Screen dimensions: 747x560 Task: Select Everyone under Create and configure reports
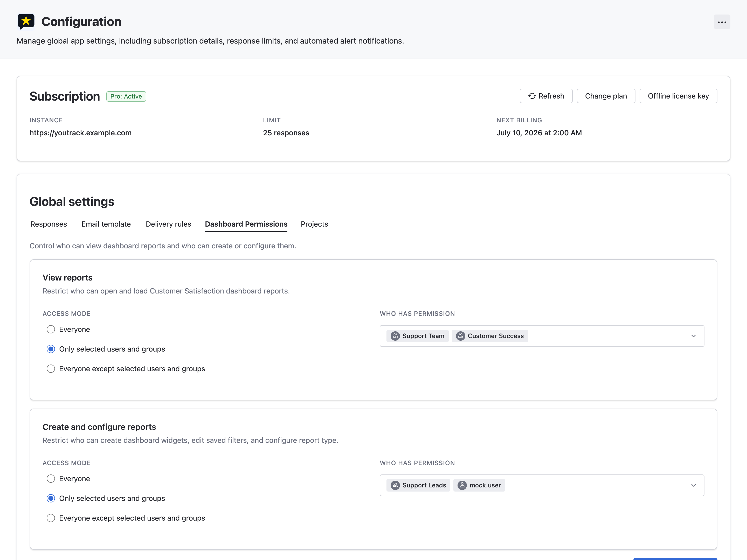pyautogui.click(x=51, y=479)
